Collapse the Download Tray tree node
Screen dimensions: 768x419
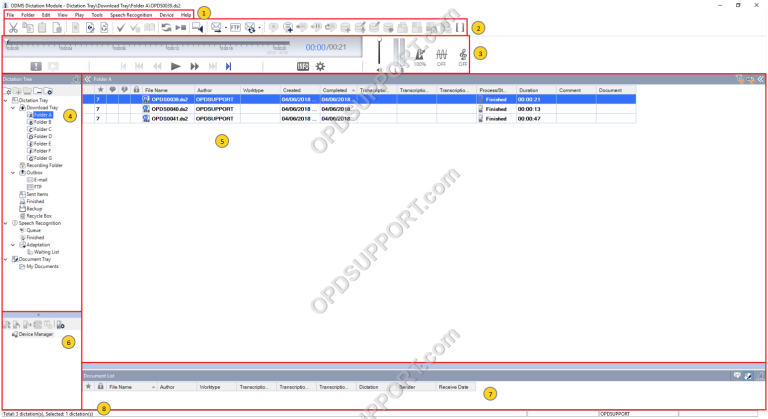pos(13,108)
